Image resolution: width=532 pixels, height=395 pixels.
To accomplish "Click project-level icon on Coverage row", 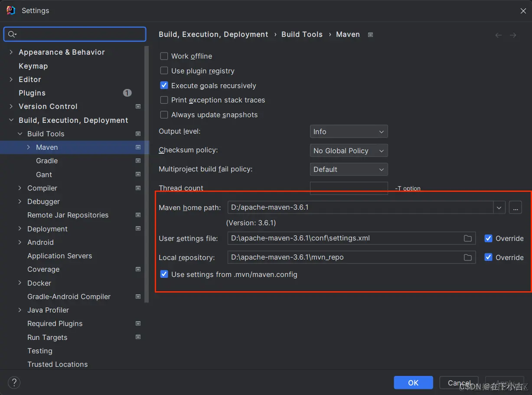I will pyautogui.click(x=138, y=269).
